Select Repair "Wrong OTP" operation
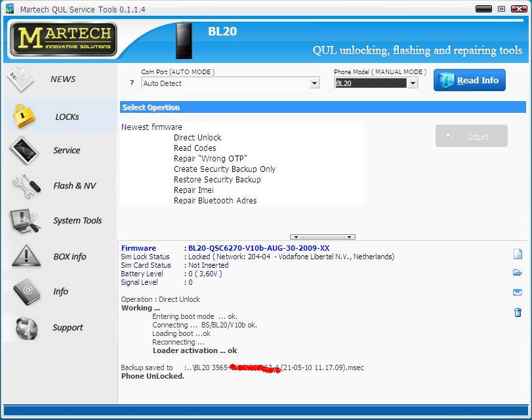Viewport: 532px width, 420px height. click(x=211, y=159)
